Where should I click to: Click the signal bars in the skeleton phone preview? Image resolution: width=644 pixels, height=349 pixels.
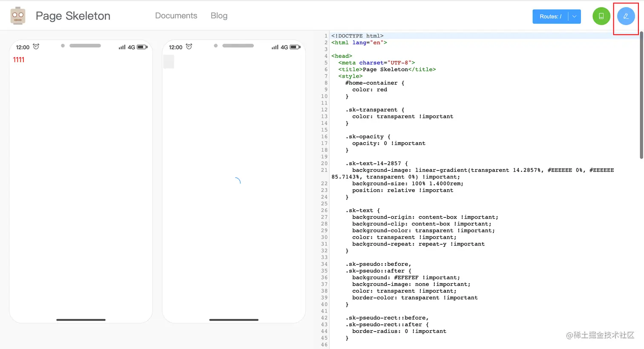[x=275, y=47]
